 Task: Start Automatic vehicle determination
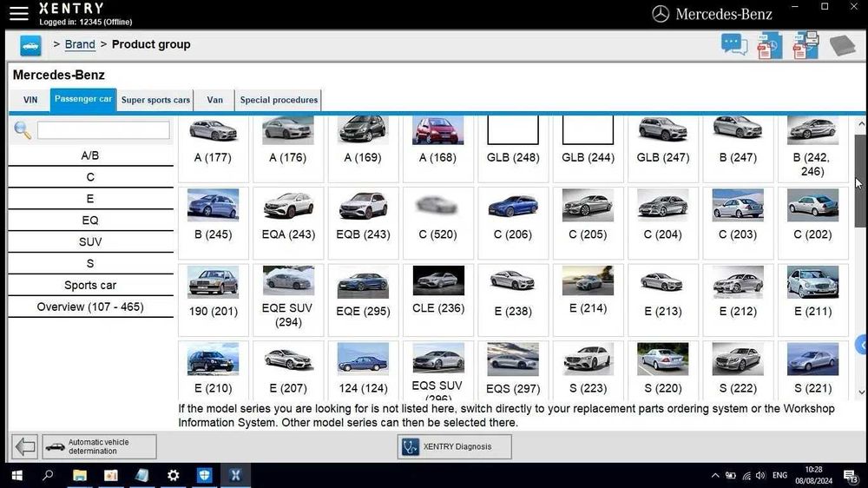[x=100, y=446]
